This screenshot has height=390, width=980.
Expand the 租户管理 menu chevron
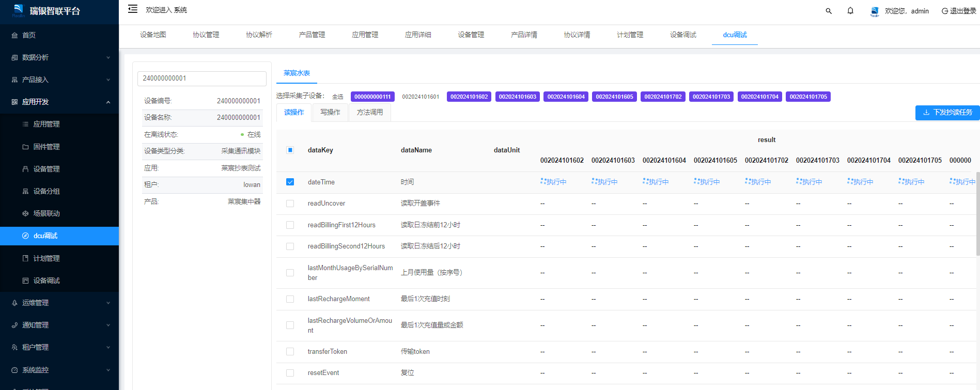coord(108,347)
